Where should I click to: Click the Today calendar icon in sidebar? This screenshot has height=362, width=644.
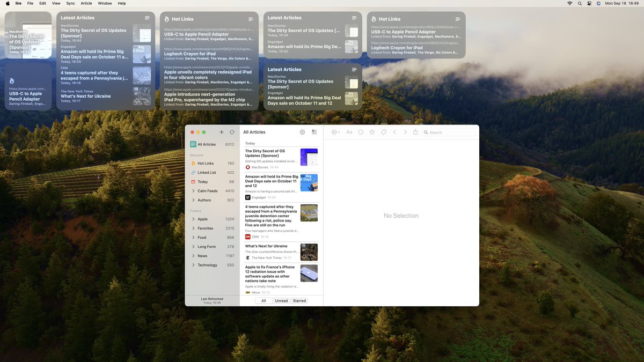coord(193,182)
